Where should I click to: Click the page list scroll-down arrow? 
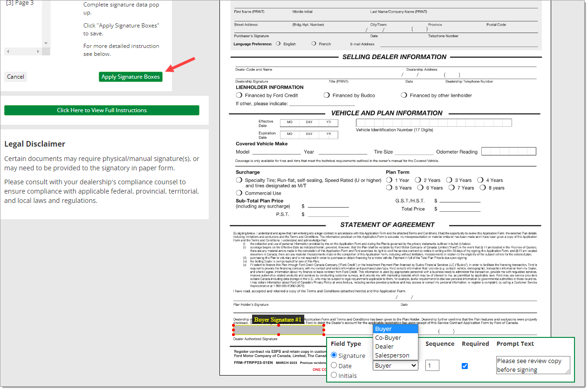point(46,43)
